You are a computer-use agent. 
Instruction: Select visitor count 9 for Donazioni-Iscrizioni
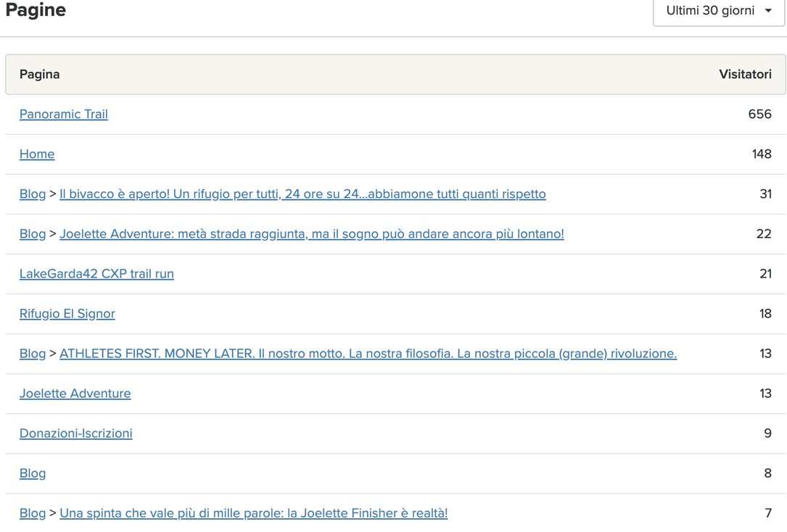(x=768, y=433)
